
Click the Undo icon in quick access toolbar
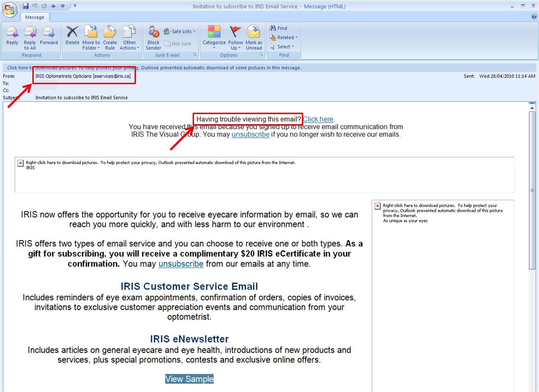pos(35,6)
